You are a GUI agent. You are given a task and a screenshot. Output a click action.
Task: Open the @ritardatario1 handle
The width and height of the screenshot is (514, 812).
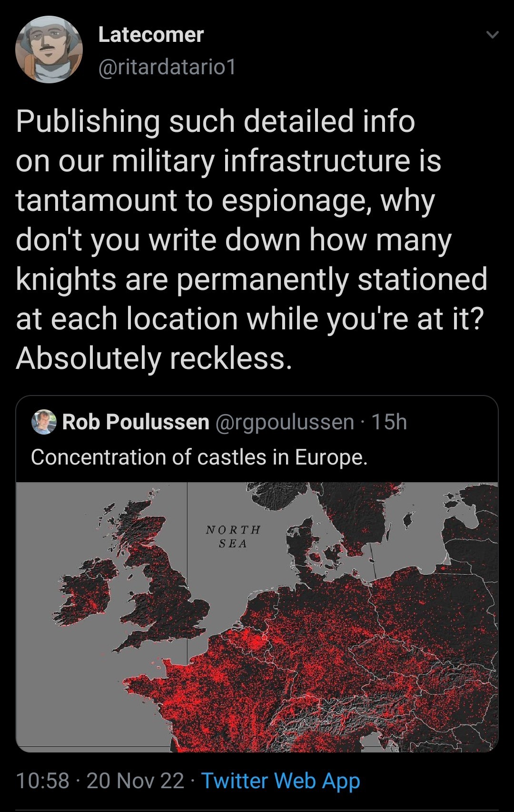click(167, 67)
